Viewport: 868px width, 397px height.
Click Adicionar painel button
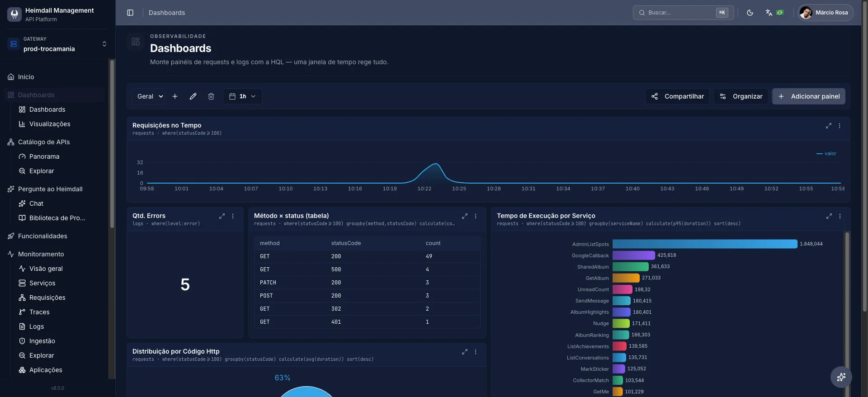click(x=808, y=96)
